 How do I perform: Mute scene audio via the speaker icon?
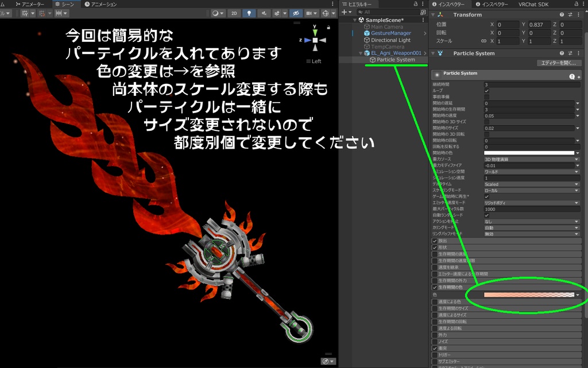point(265,13)
